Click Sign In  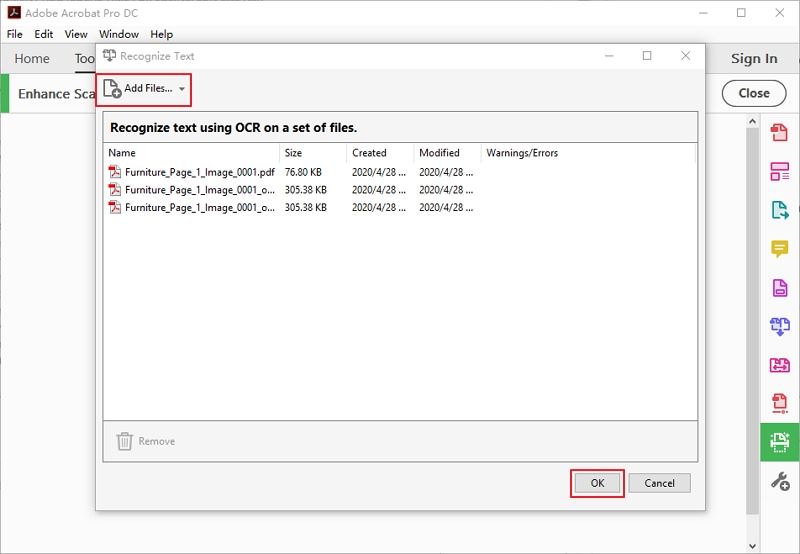tap(754, 59)
